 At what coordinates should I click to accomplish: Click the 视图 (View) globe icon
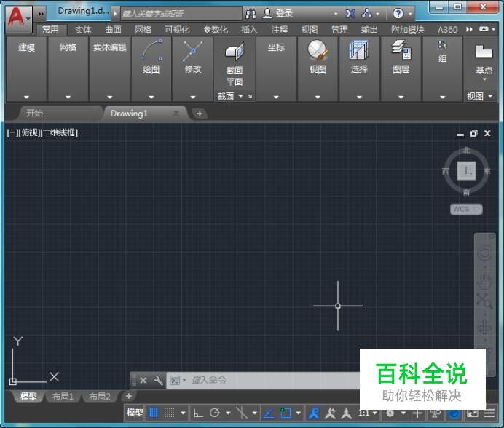pos(318,50)
